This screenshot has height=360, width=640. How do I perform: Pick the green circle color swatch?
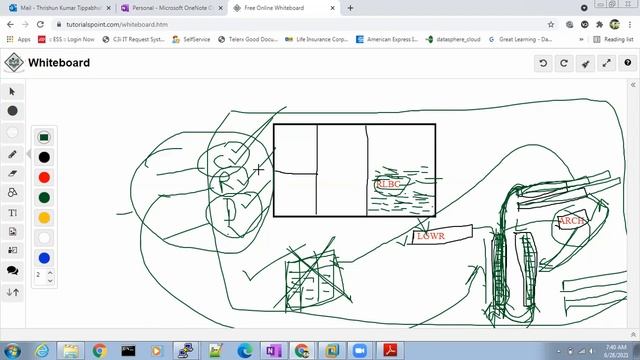pos(44,198)
